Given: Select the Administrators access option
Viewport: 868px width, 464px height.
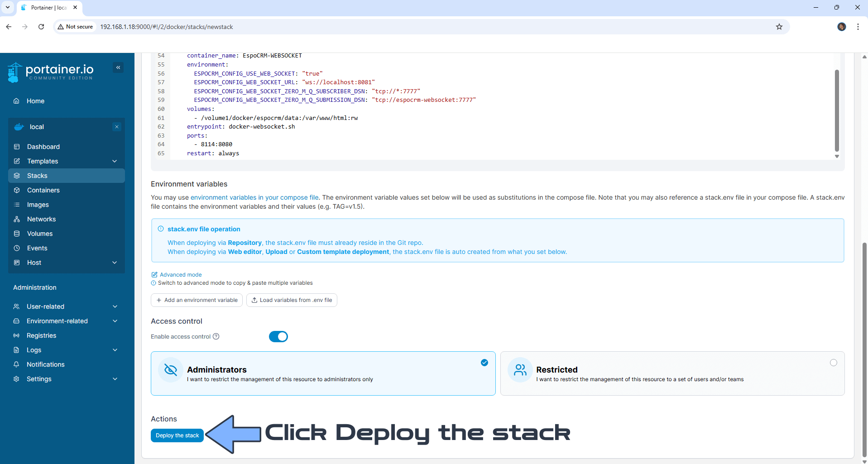Looking at the screenshot, I should [323, 373].
